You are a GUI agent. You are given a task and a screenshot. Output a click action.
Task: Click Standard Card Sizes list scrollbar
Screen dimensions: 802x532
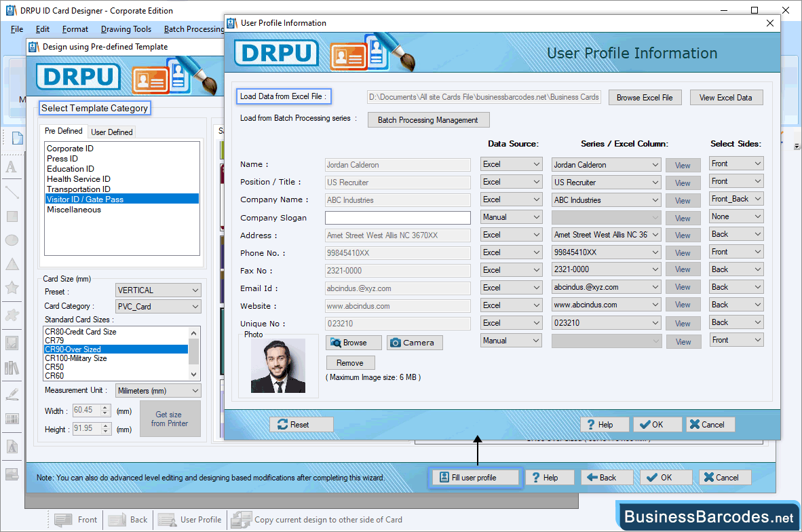(194, 354)
